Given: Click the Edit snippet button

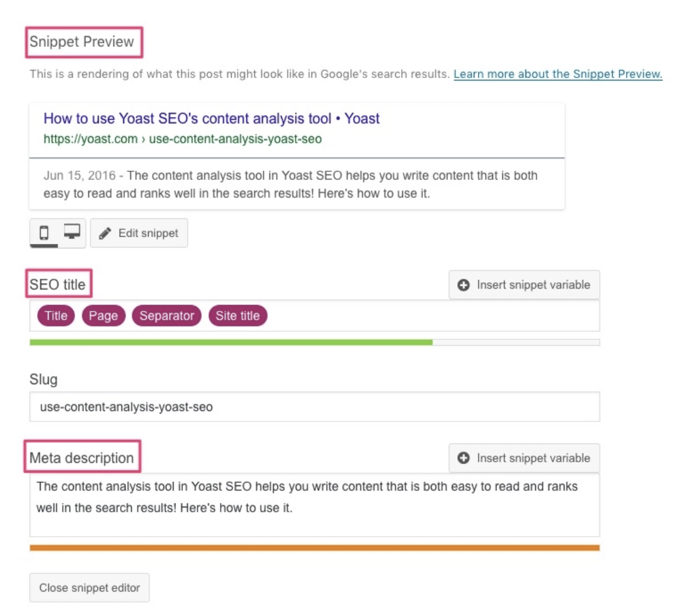Looking at the screenshot, I should [139, 232].
